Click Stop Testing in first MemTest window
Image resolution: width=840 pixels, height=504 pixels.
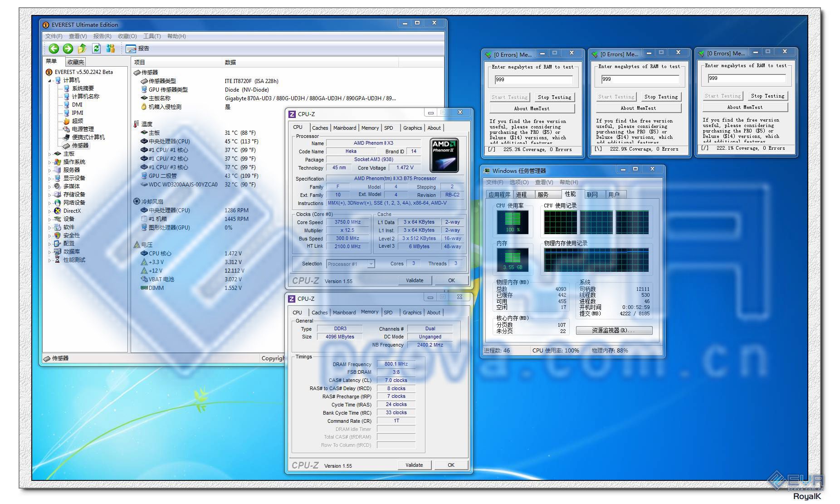tap(554, 98)
